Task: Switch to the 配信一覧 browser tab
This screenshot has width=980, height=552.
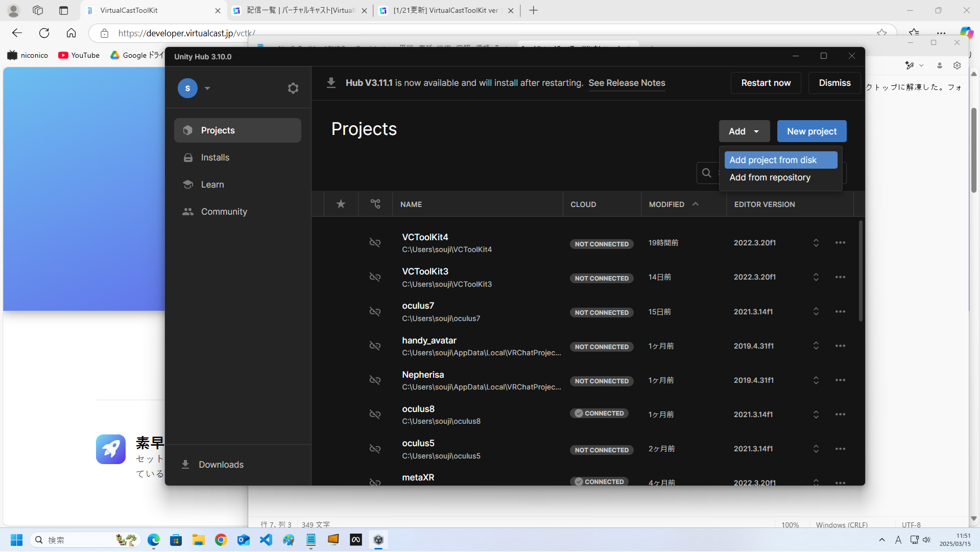Action: (300, 10)
